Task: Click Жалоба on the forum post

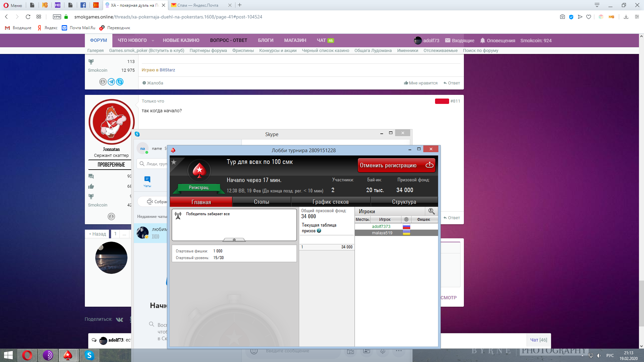Action: 153,83
